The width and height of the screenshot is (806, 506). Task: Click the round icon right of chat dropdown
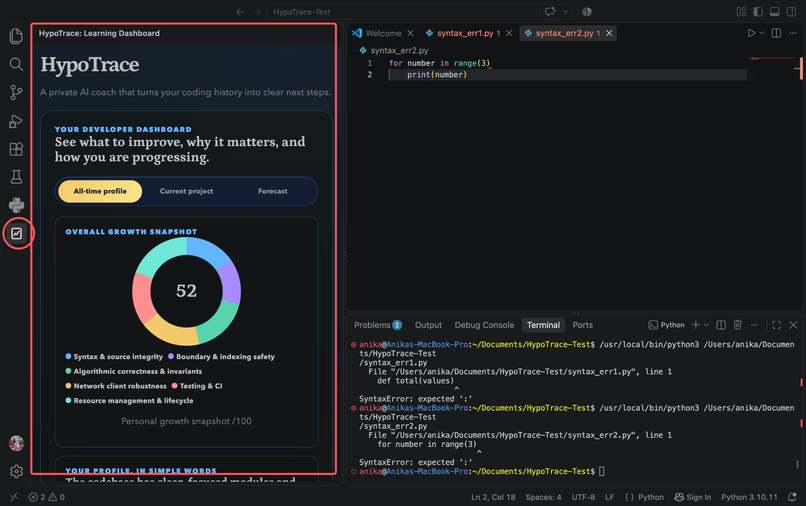coord(587,11)
